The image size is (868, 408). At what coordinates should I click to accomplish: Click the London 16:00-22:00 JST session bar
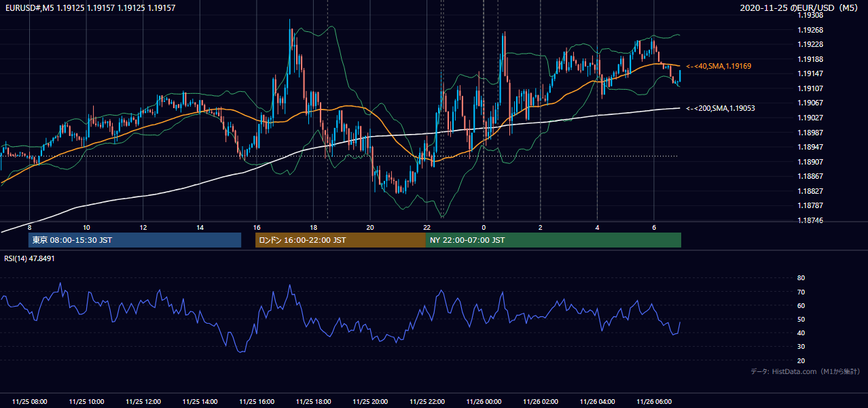coord(340,240)
